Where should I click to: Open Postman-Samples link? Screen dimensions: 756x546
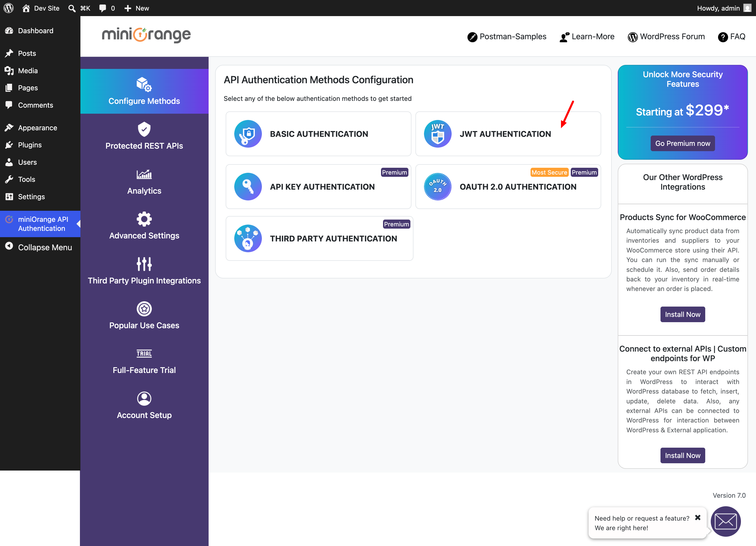coord(507,37)
